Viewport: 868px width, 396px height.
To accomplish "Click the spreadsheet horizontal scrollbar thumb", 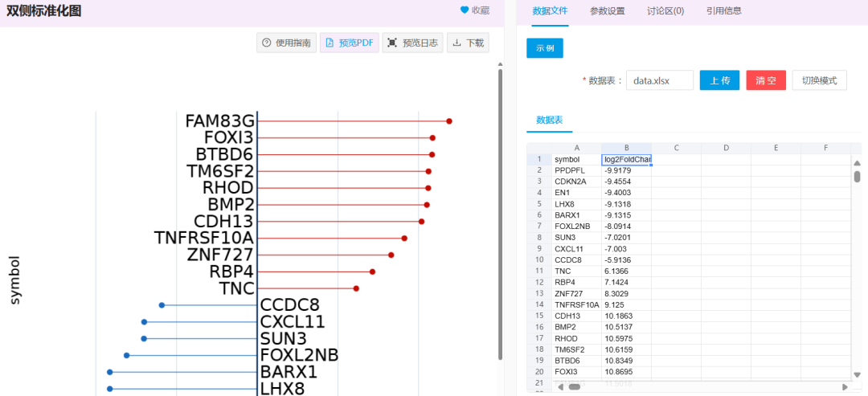I will (x=575, y=387).
